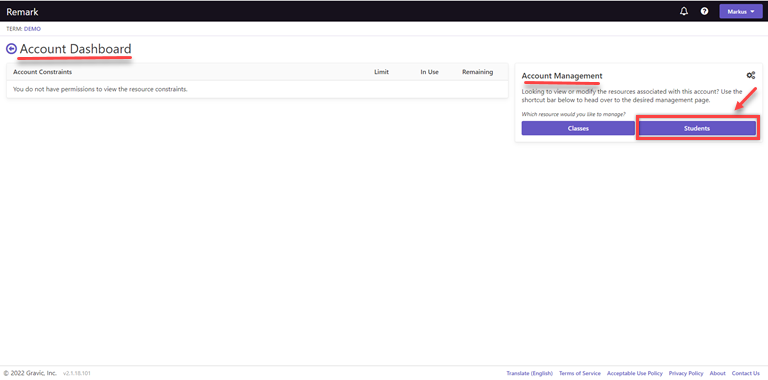Open the Students management page
This screenshot has height=380, width=768.
(x=697, y=128)
